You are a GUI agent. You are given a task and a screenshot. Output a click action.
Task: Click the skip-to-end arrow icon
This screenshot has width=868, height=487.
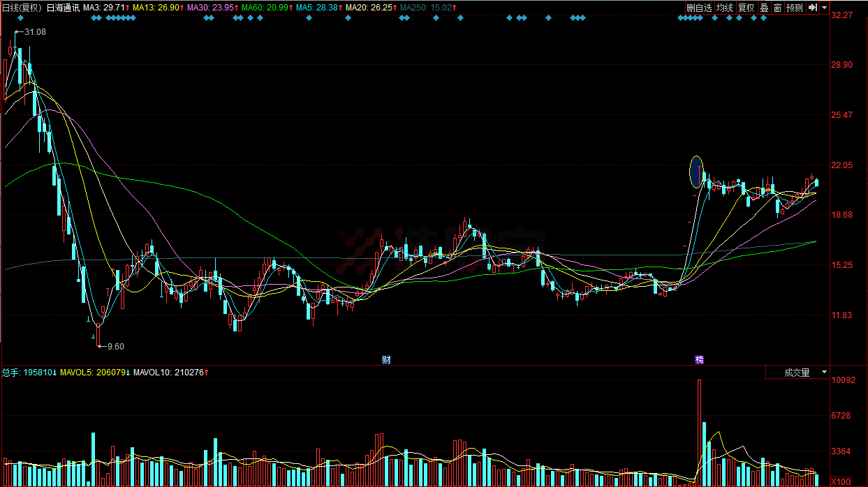click(x=813, y=8)
